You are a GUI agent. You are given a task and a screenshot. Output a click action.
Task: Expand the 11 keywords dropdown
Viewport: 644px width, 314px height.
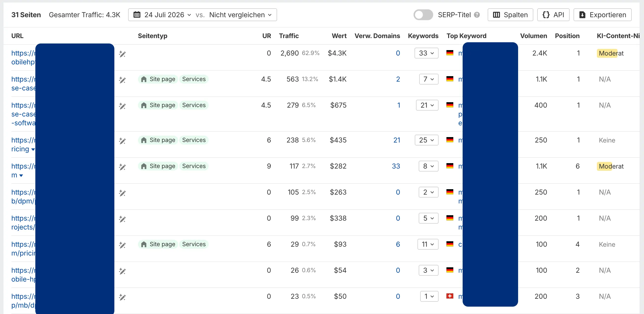[x=428, y=244]
